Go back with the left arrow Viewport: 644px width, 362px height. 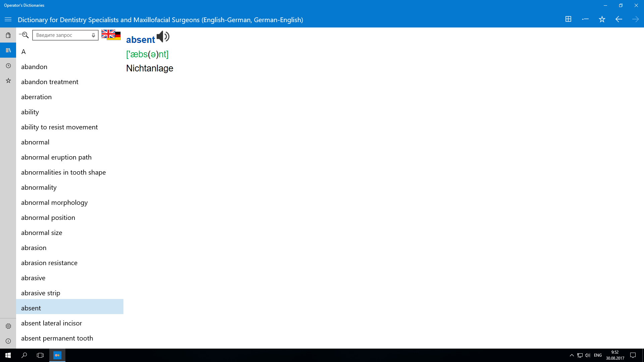click(x=619, y=19)
